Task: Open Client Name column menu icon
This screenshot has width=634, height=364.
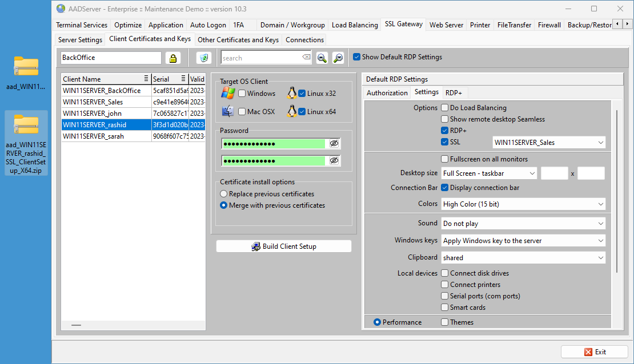Action: tap(146, 79)
